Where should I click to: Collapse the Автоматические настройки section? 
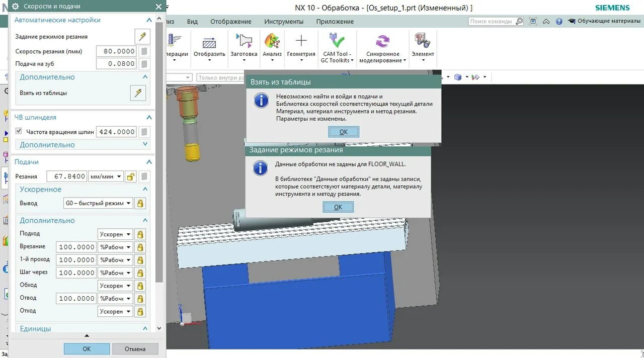(x=149, y=20)
